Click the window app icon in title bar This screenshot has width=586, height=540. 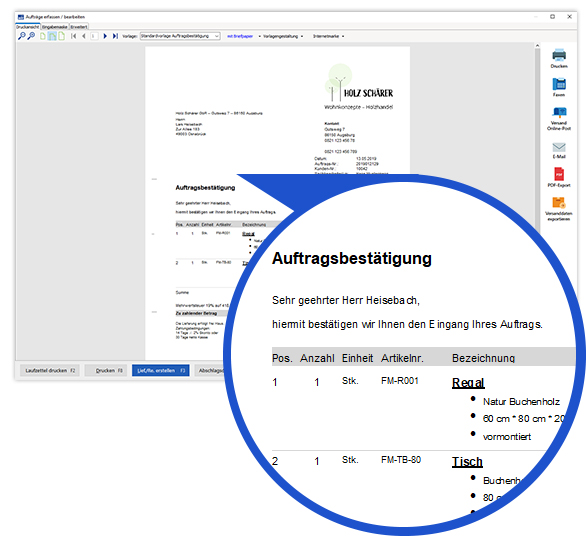coord(21,17)
